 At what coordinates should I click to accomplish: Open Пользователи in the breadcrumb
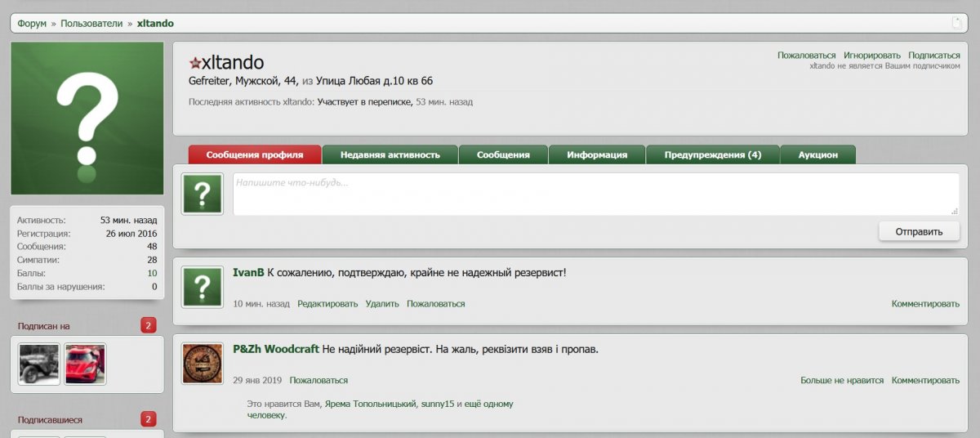pyautogui.click(x=91, y=24)
